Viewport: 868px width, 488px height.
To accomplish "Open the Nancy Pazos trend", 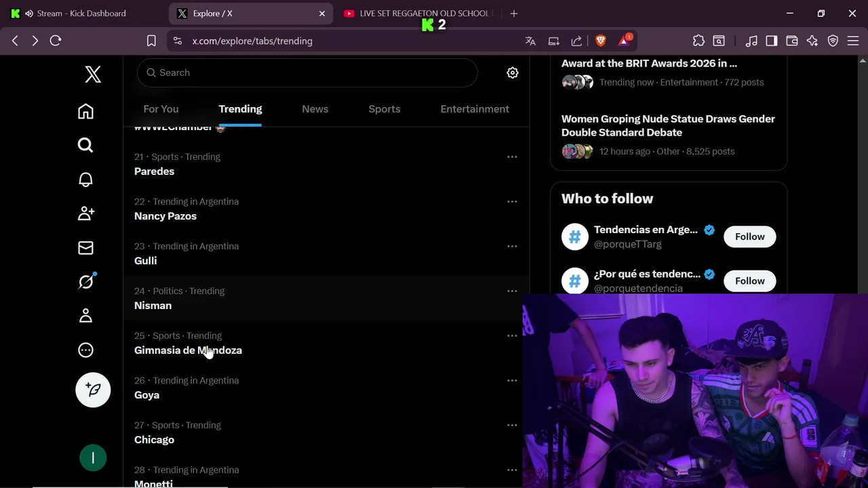I will click(326, 208).
